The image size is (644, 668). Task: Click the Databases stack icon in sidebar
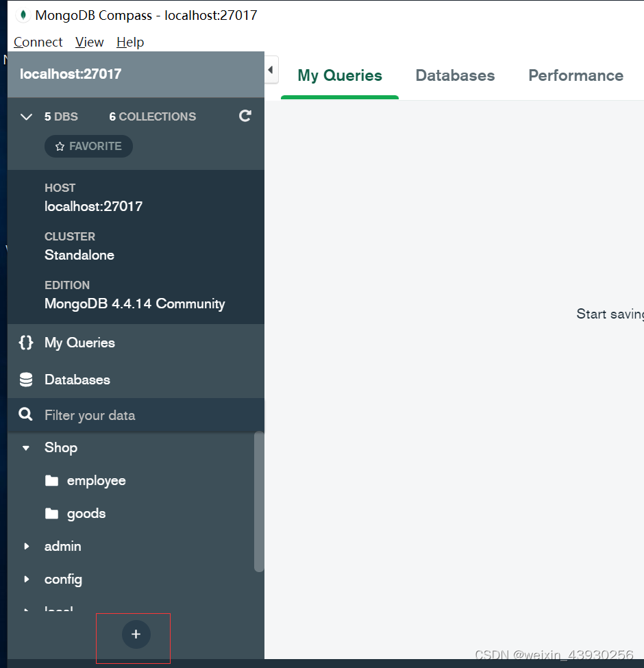coord(26,380)
